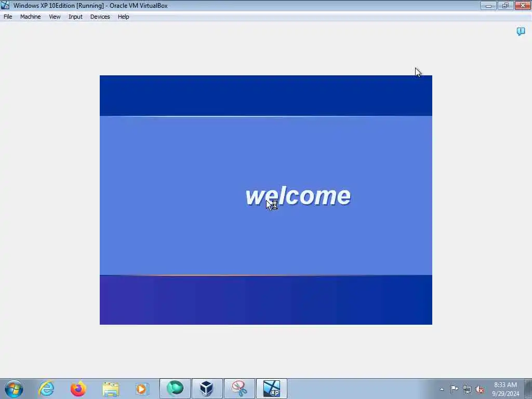Switch to Windows XP VM taskbar icon
Viewport: 532px width, 399px height.
(x=271, y=389)
